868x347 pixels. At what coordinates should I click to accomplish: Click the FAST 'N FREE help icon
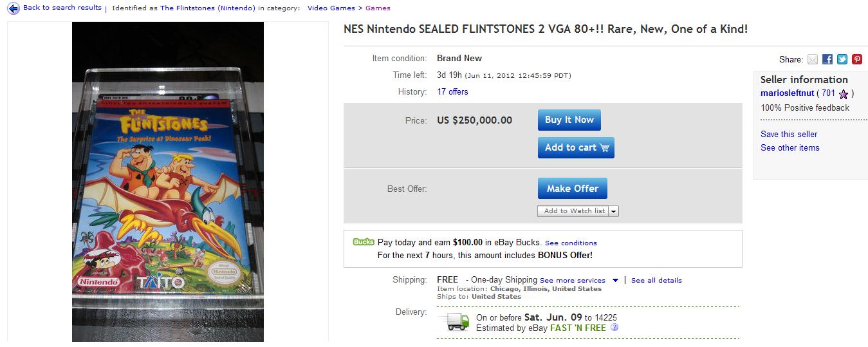(x=614, y=328)
